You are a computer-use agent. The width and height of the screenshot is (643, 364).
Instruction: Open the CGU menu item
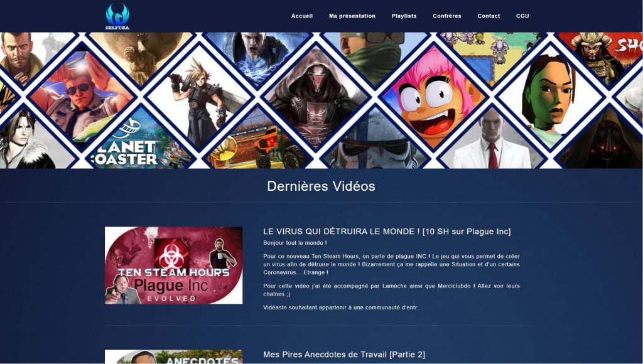[x=522, y=16]
